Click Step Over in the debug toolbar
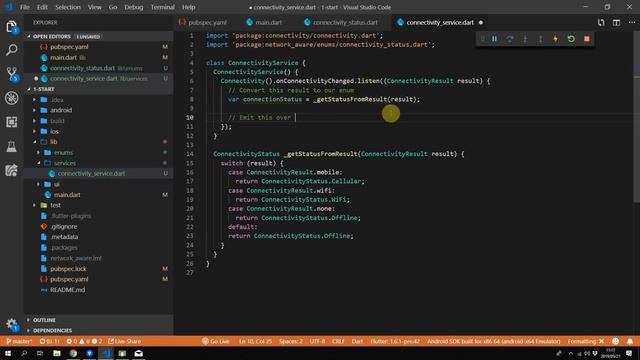Screen dimensions: 640x360 [510, 39]
